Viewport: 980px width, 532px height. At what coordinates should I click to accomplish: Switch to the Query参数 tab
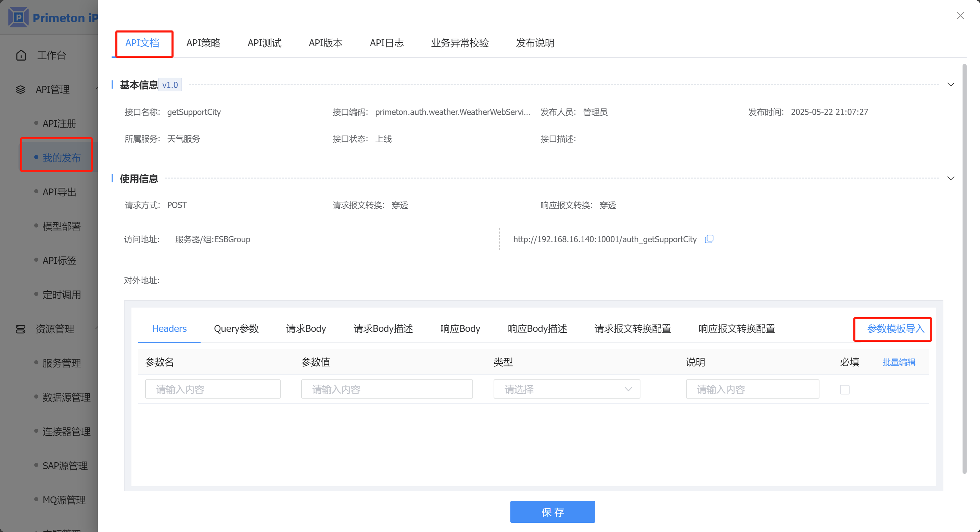coord(236,328)
